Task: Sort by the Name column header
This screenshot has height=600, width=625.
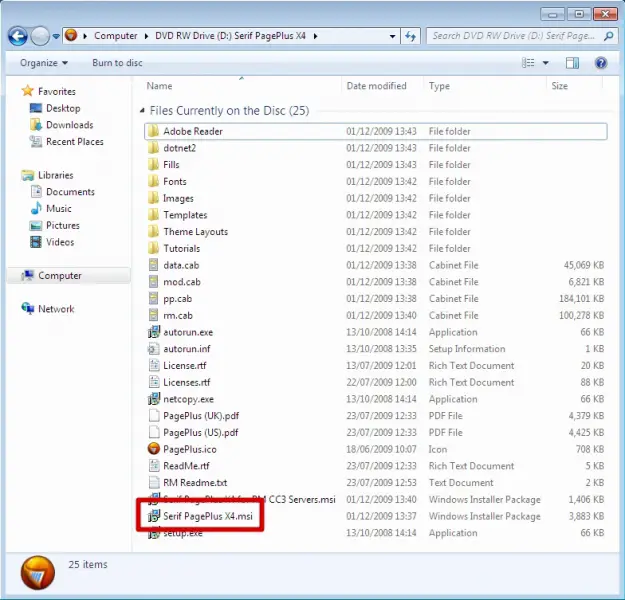Action: [x=159, y=86]
